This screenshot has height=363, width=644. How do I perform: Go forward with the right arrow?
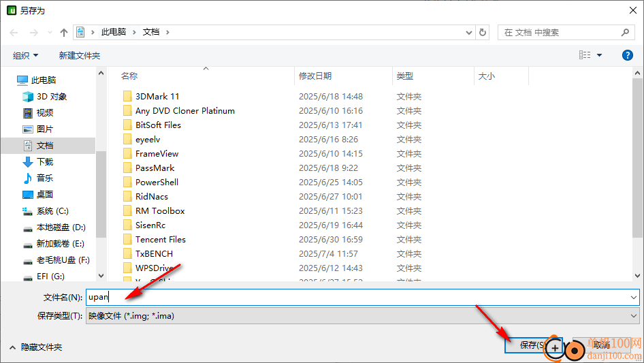[x=33, y=33]
